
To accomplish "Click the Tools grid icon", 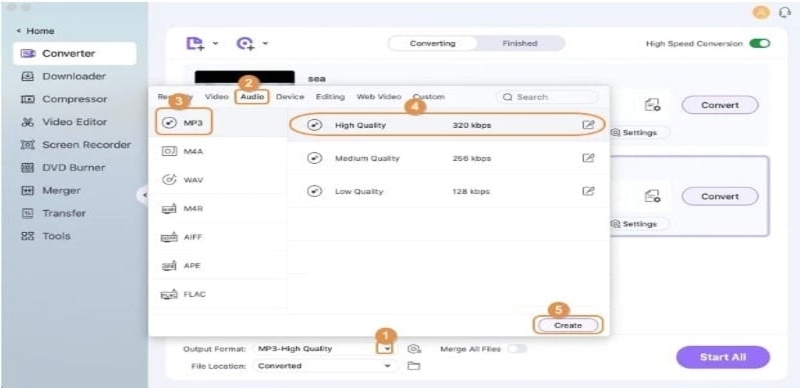I will pyautogui.click(x=28, y=236).
